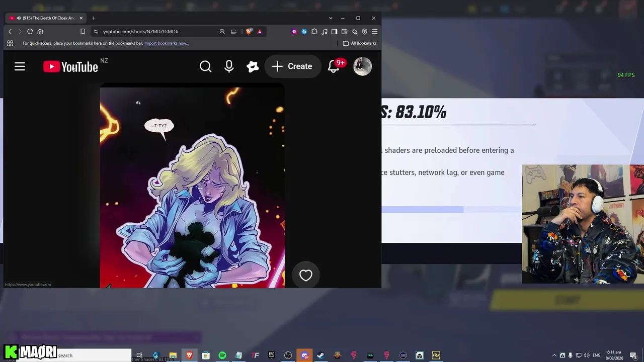Click the cast media icon in address bar
The image size is (644, 362).
pyautogui.click(x=233, y=32)
